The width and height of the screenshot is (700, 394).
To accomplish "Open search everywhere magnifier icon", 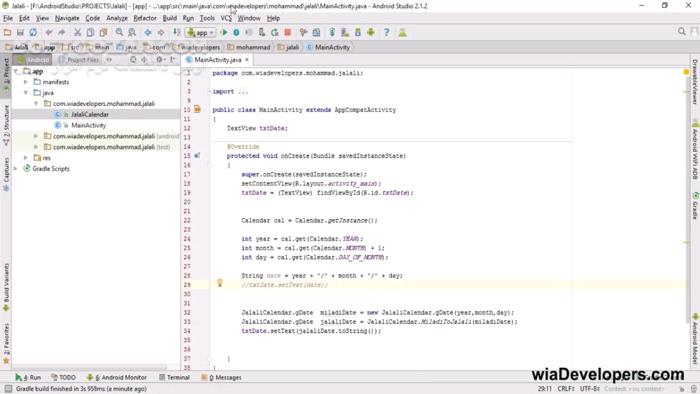I will click(x=682, y=31).
